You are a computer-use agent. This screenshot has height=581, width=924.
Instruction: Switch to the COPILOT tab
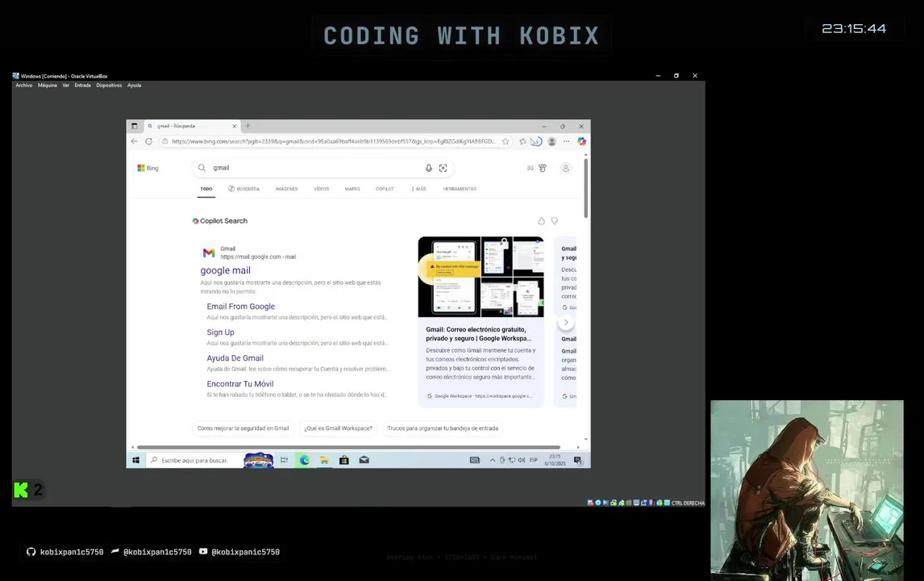[385, 189]
